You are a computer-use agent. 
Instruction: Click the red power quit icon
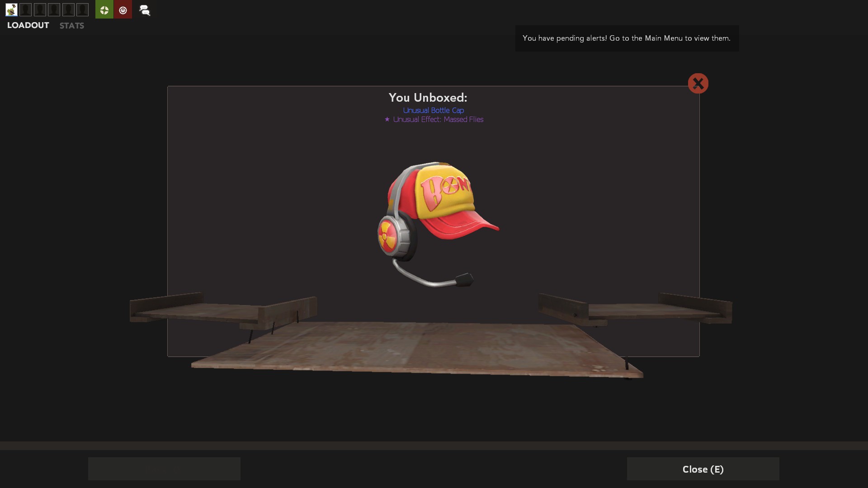point(123,9)
